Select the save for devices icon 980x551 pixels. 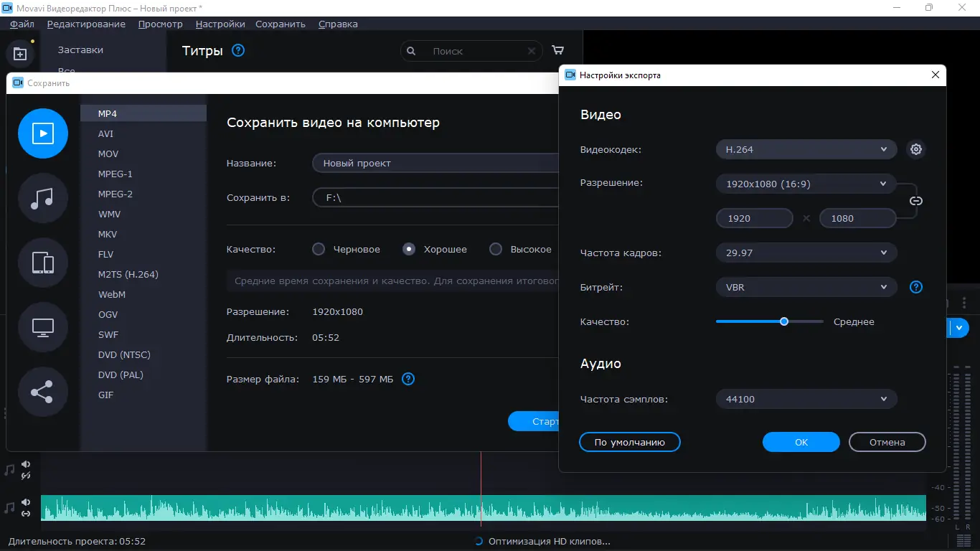[43, 263]
